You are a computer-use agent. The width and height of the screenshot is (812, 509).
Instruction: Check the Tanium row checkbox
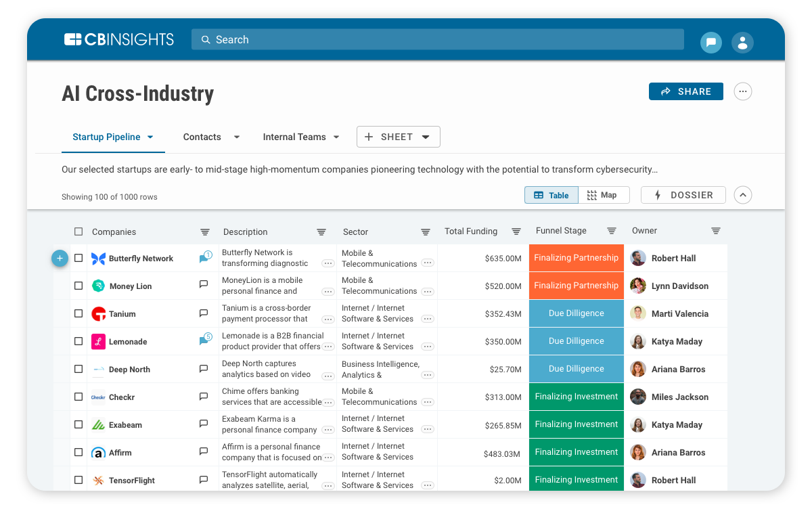pyautogui.click(x=78, y=313)
